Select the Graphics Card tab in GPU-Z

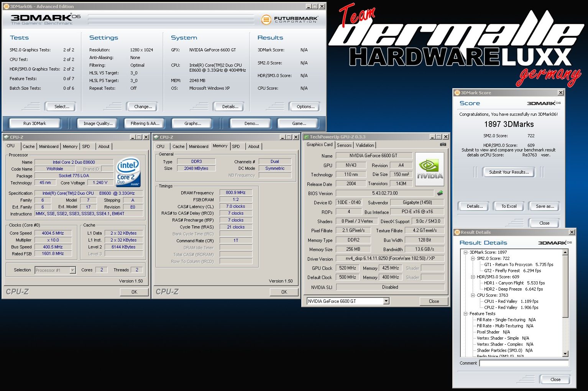(320, 145)
